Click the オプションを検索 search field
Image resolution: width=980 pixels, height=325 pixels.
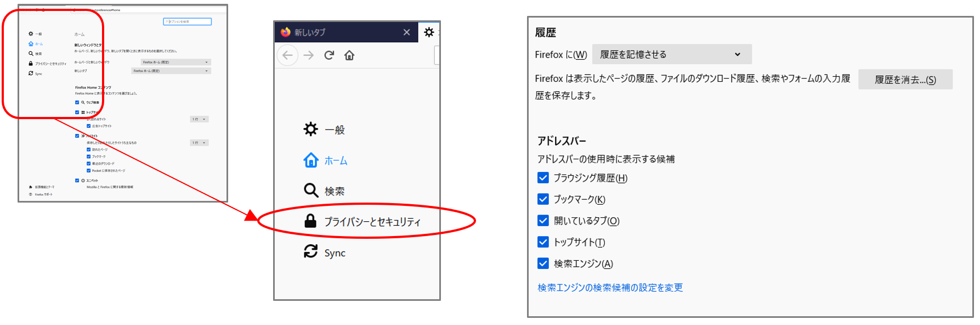(x=187, y=21)
